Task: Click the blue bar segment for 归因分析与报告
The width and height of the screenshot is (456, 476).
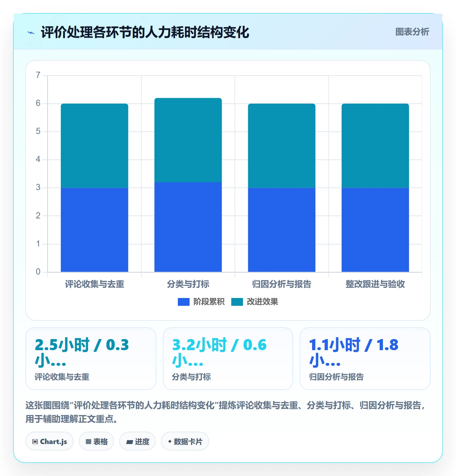Action: pos(282,230)
